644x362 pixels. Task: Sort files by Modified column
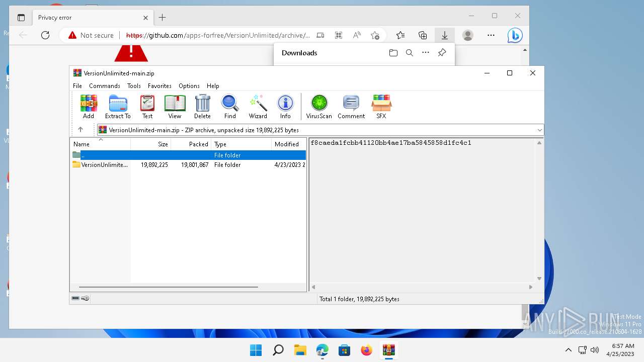pyautogui.click(x=288, y=144)
